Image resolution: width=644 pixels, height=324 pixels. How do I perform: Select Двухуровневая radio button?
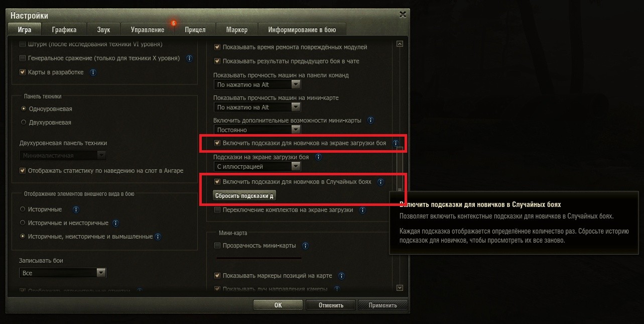(23, 122)
